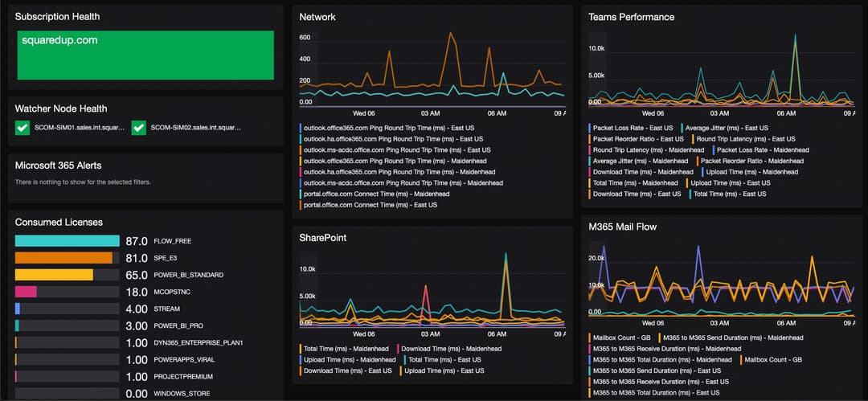
Task: Toggle 'portal.office.com Connect Time (ms) - East US' legend
Action: (x=369, y=205)
